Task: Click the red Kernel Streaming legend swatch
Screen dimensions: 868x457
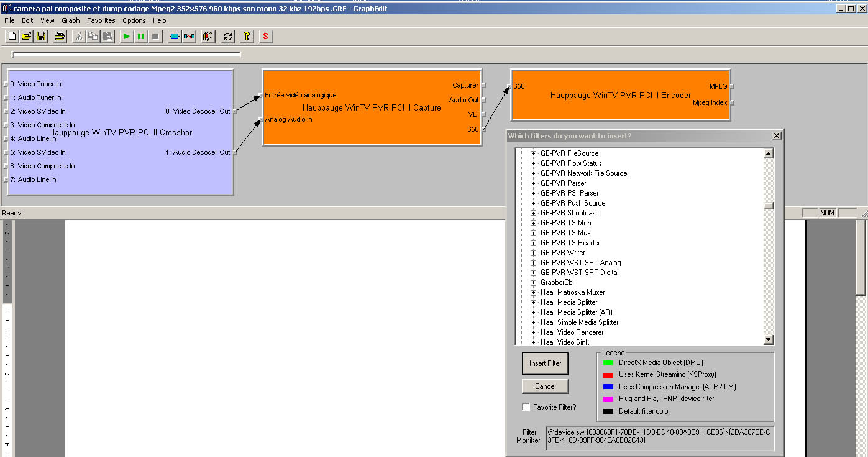Action: pyautogui.click(x=608, y=374)
